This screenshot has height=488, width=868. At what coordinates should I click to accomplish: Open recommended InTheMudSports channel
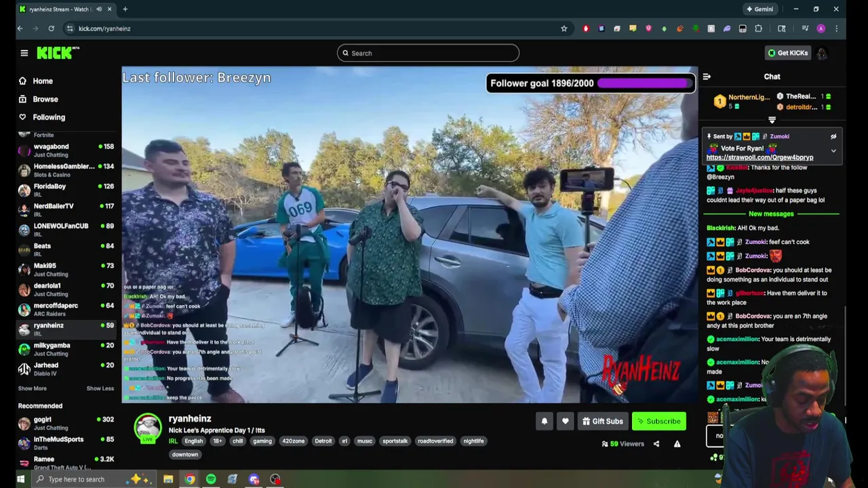pyautogui.click(x=66, y=443)
